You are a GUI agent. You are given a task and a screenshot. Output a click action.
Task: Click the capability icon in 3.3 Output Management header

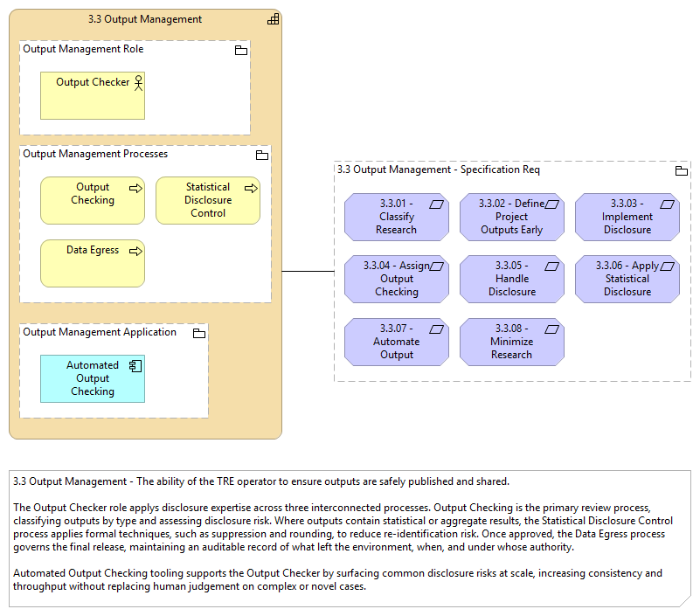[x=274, y=19]
